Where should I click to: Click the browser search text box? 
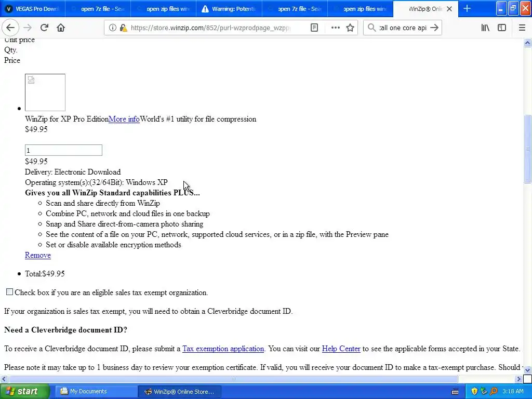coord(403,28)
